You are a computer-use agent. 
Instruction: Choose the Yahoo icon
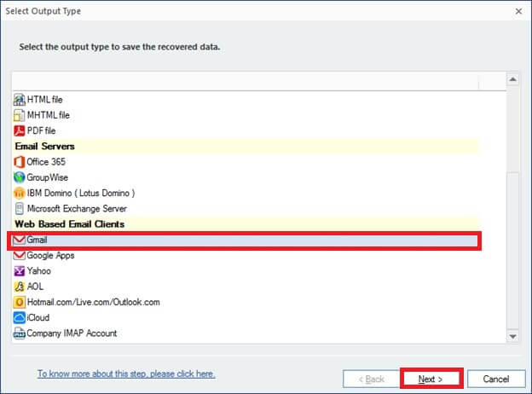[19, 271]
